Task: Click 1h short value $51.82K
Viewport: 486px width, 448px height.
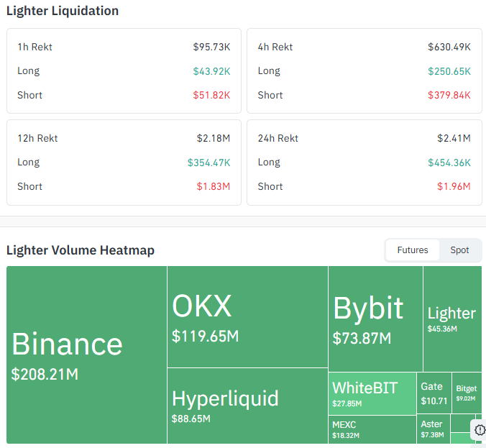Action: [x=211, y=95]
